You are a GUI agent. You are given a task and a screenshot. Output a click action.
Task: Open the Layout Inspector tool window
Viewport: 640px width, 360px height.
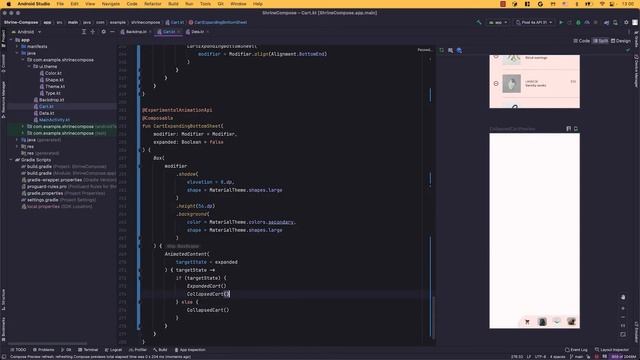point(611,350)
